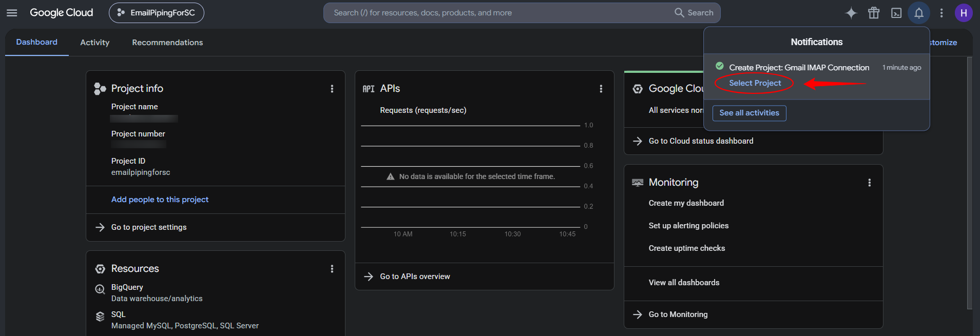This screenshot has width=980, height=336.
Task: Click arrow icon beside Go to project settings
Action: coord(100,227)
